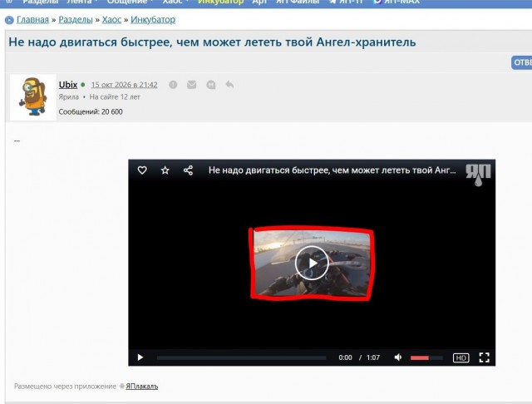
Task: Click the 1:07 duration label
Action: click(373, 357)
